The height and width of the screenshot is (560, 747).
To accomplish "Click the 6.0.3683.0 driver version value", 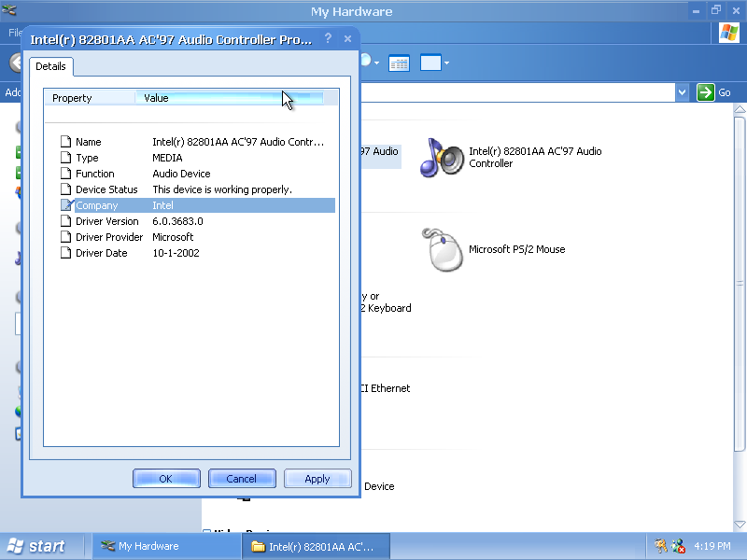I will pos(177,221).
